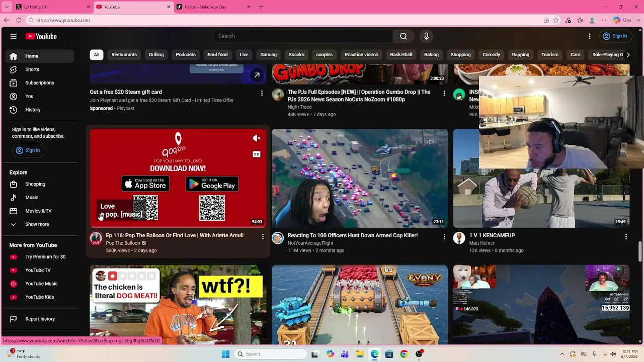
Task: Add page to favorites with star icon
Action: [556, 20]
